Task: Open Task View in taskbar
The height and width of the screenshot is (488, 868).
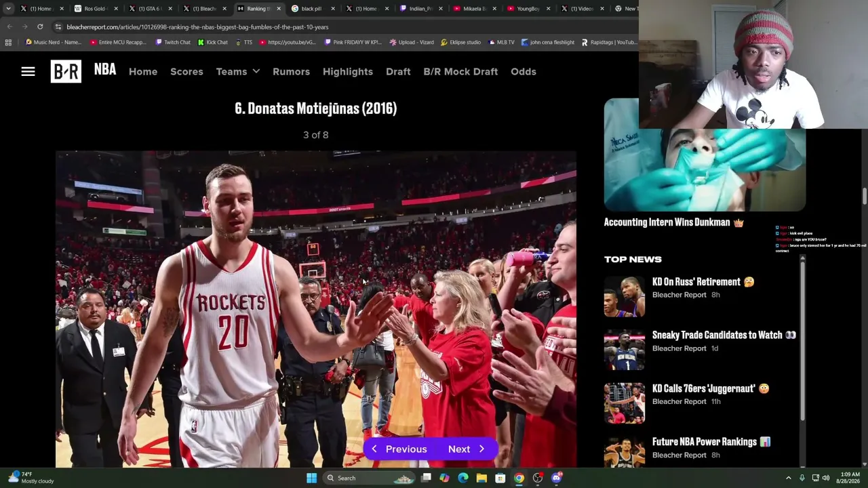Action: [426, 478]
